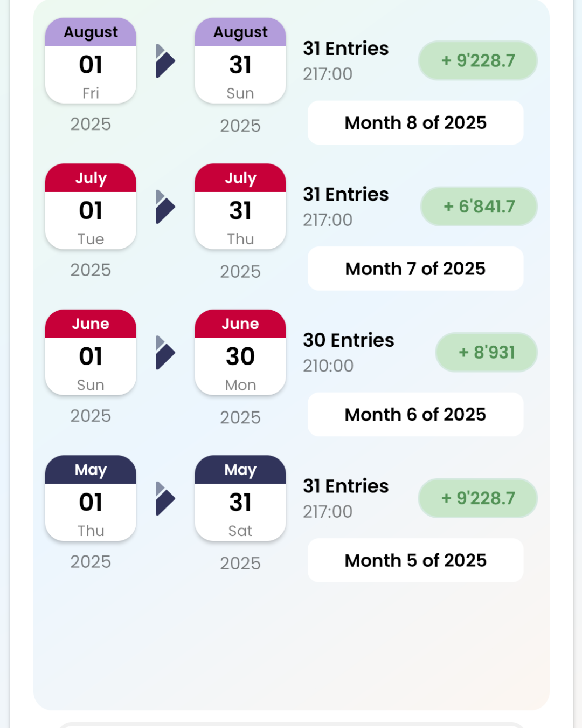Tap the + 8'931 amount badge
The height and width of the screenshot is (728, 582).
tap(487, 352)
